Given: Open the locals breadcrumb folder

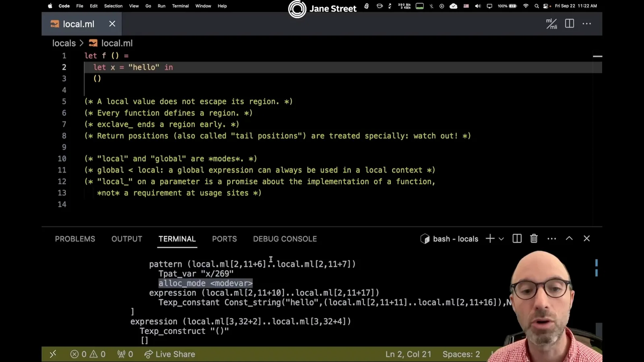Looking at the screenshot, I should point(64,43).
